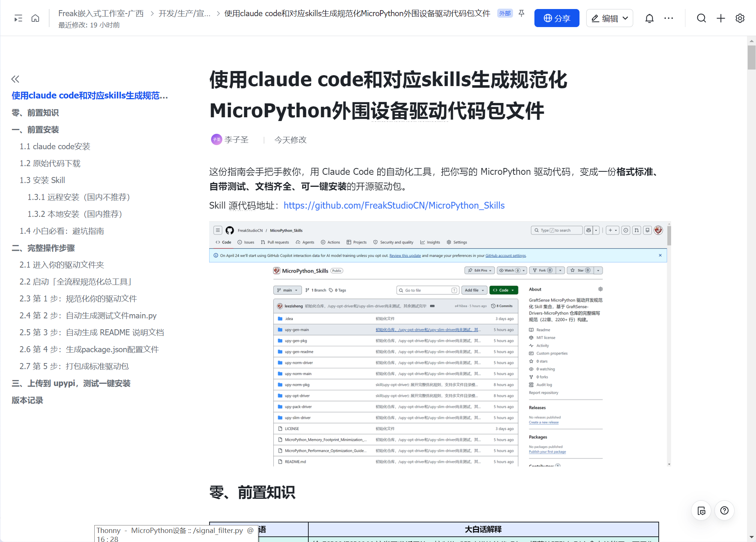Viewport: 756px width, 542px height.
Task: Click the blue 分享 share button
Action: (x=557, y=18)
